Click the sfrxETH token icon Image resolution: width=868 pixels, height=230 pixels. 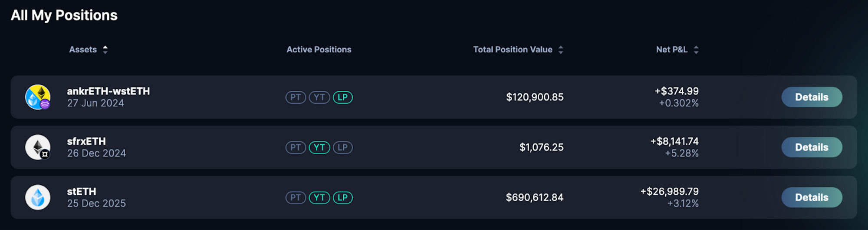click(x=38, y=147)
